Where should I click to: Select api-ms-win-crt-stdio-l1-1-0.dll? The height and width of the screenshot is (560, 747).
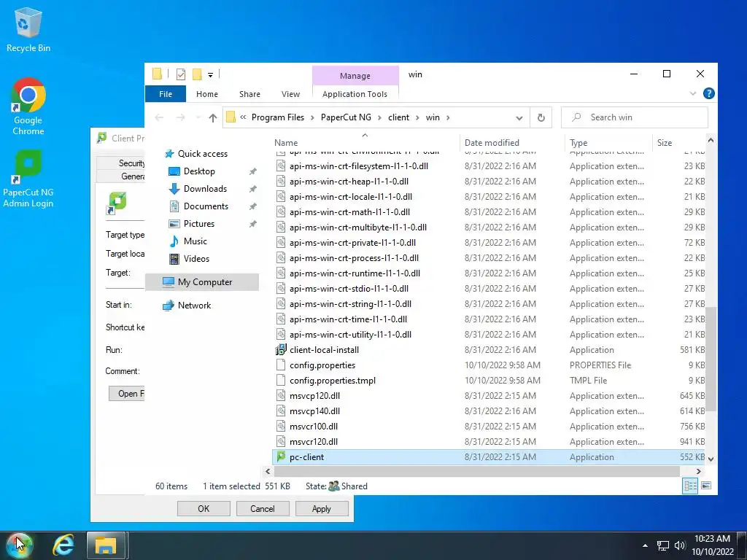pyautogui.click(x=488, y=289)
